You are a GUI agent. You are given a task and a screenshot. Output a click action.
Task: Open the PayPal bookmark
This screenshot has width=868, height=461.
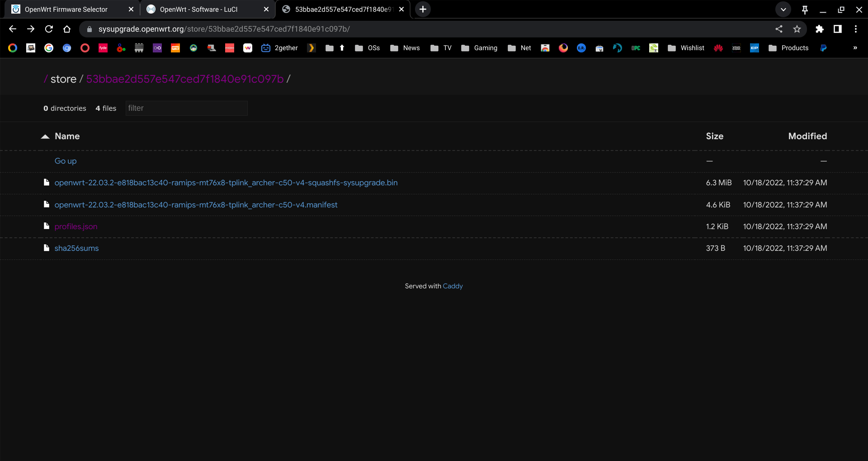coord(823,48)
